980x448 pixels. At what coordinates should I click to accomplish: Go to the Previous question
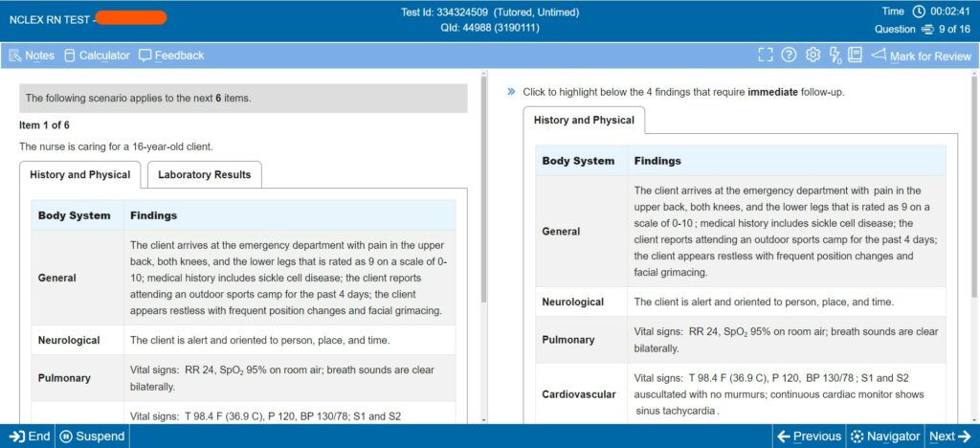[x=810, y=437]
